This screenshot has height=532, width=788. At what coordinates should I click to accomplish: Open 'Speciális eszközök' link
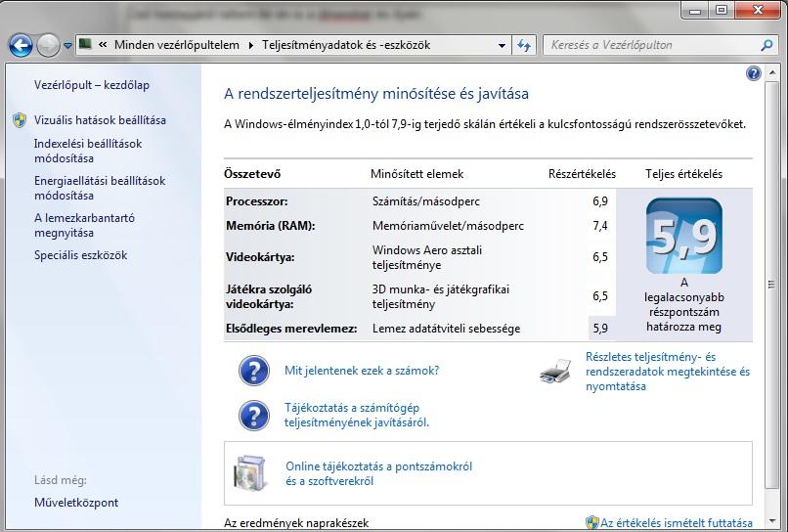tap(80, 255)
